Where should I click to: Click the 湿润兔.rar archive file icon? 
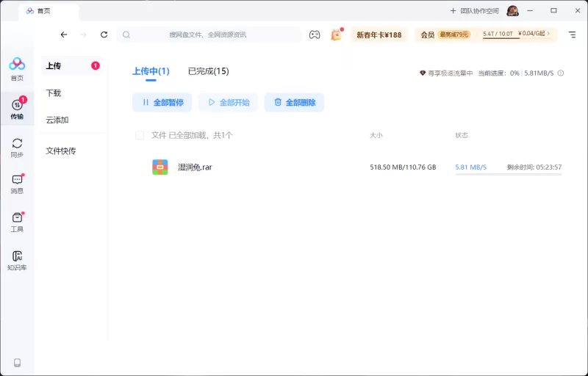(160, 167)
